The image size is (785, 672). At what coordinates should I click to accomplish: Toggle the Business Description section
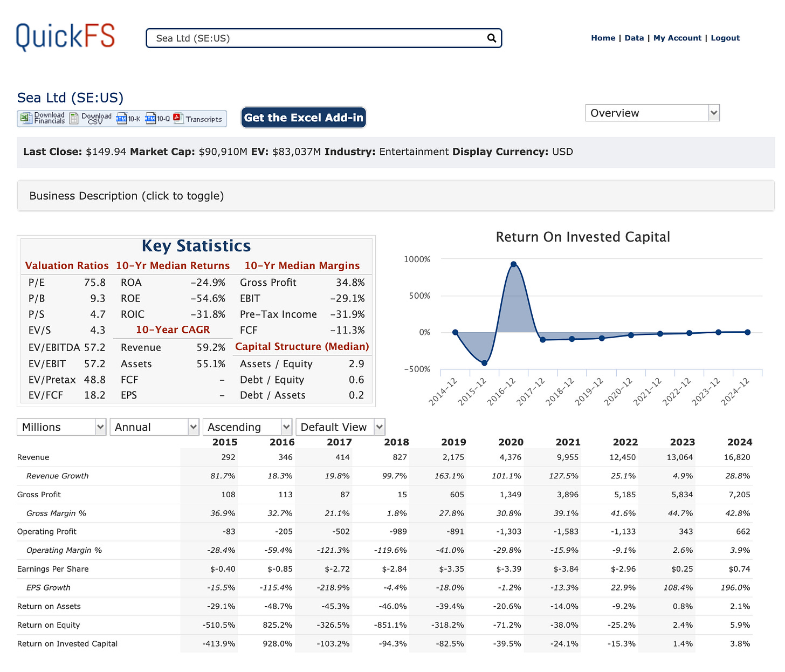coord(396,196)
